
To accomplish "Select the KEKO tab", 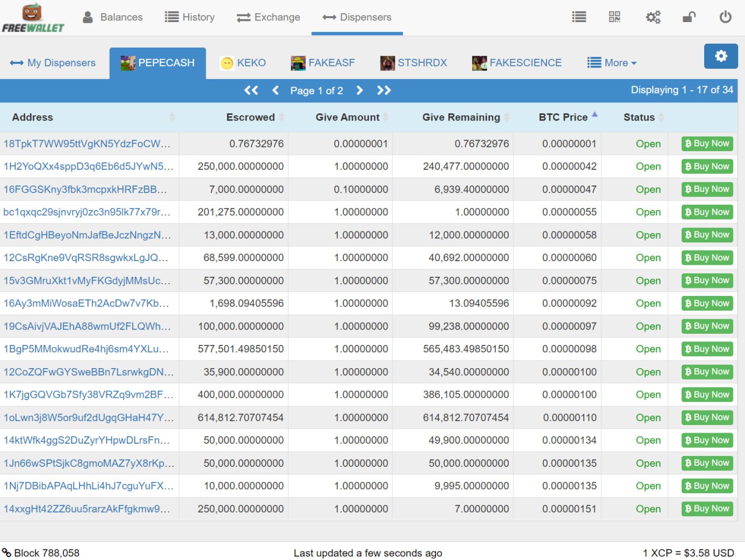I will point(243,63).
